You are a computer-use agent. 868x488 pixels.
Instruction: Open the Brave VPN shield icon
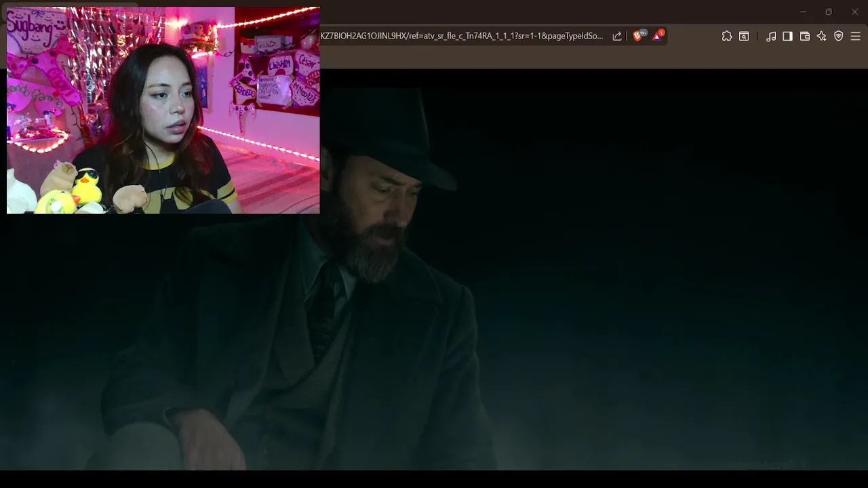point(839,37)
